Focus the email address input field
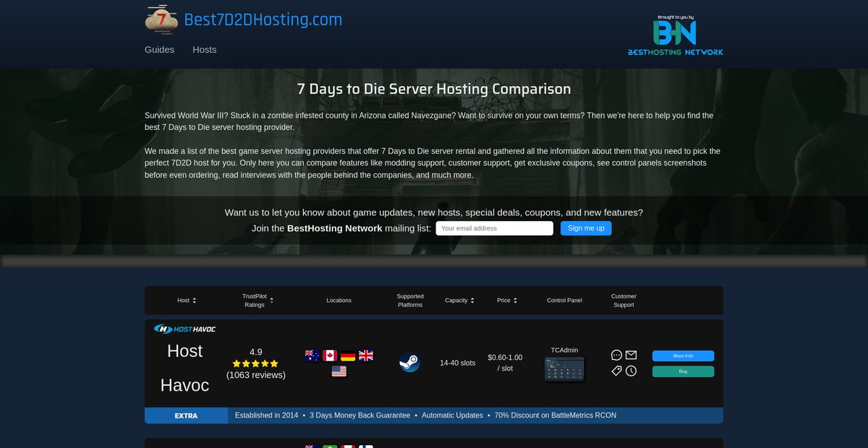 pos(494,228)
